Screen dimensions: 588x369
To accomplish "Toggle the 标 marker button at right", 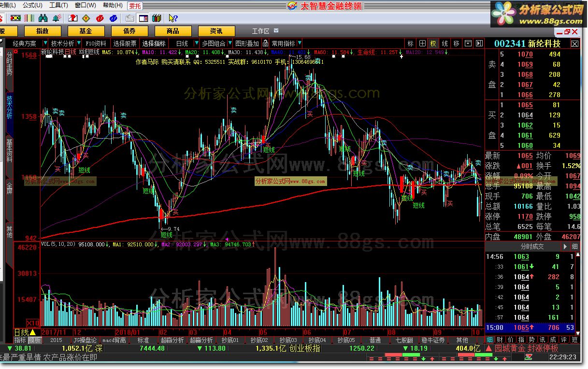I will pos(411,43).
